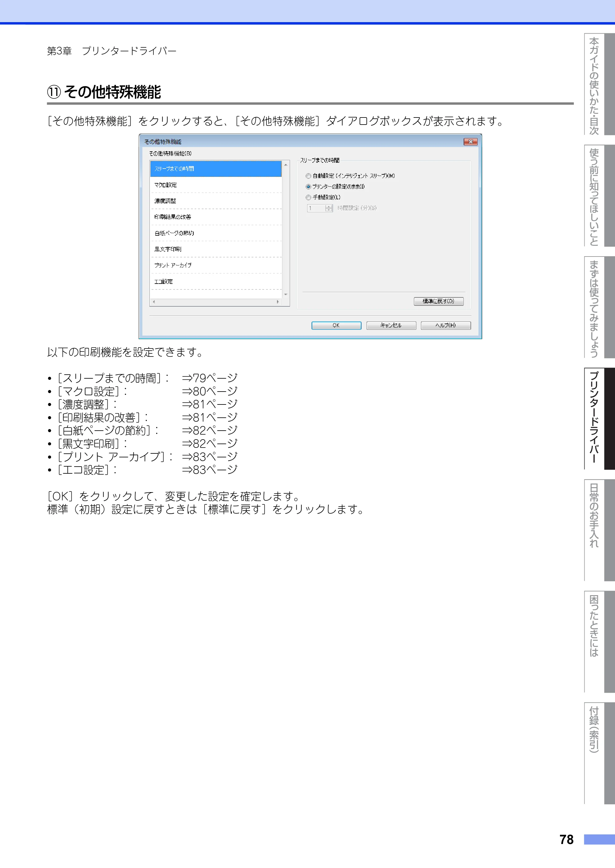Click the 時間設定 minutes input field
The image size is (615, 868).
coord(316,208)
